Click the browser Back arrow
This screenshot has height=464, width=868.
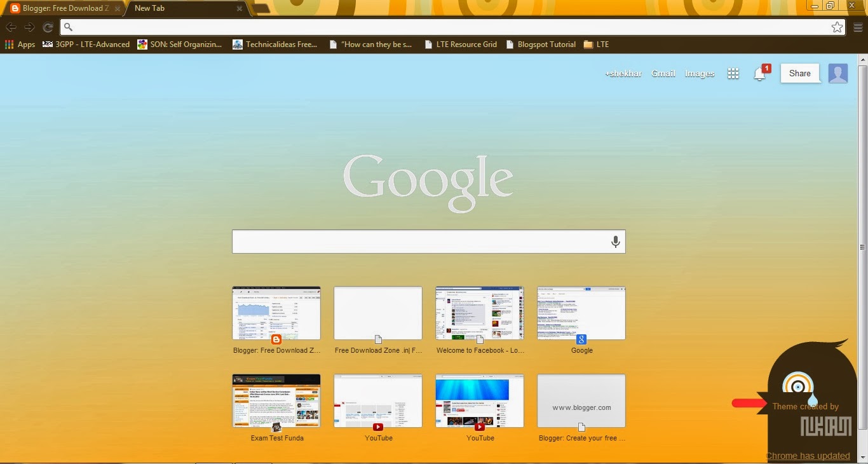[11, 27]
